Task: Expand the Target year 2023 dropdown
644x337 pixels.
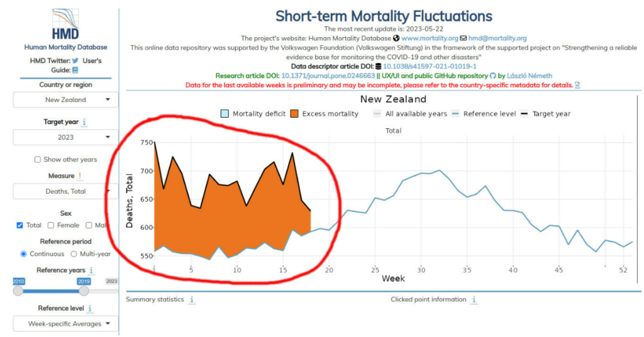Action: coord(65,137)
